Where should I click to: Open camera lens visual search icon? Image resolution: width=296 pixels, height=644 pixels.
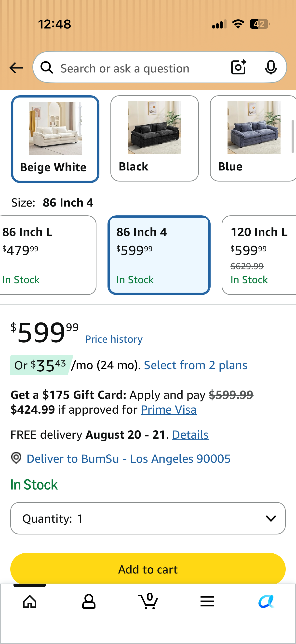click(239, 67)
